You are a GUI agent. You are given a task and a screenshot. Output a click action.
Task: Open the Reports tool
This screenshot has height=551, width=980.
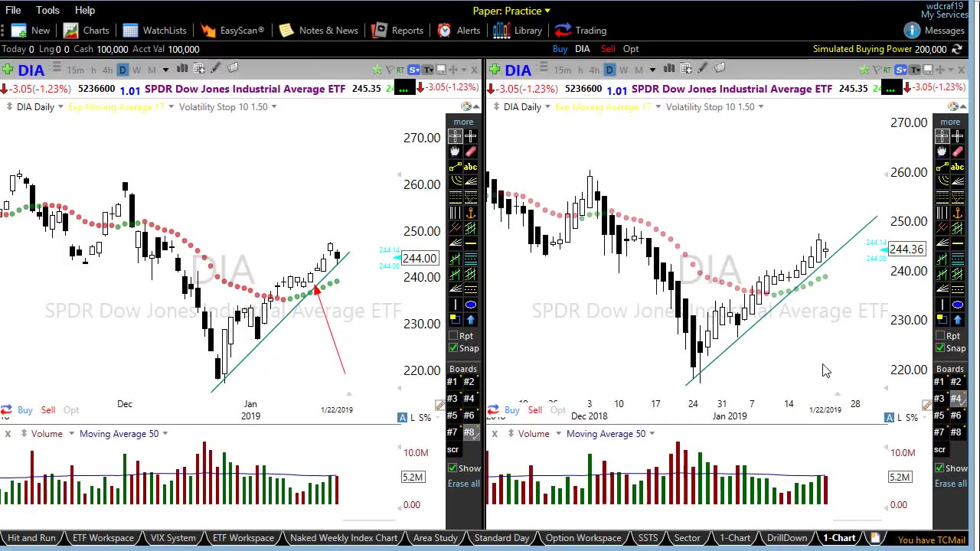(397, 31)
